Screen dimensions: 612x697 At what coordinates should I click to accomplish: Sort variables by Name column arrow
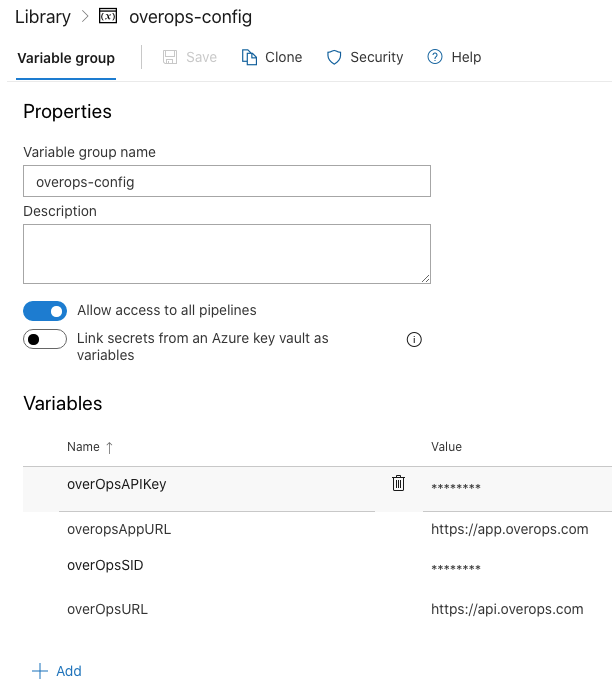coord(109,447)
